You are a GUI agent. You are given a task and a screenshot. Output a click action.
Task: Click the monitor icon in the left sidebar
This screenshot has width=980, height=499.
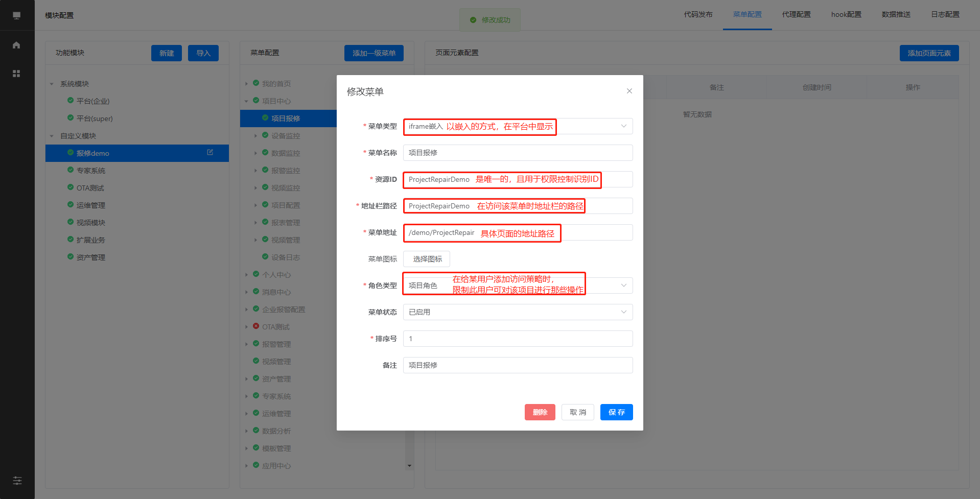point(17,15)
